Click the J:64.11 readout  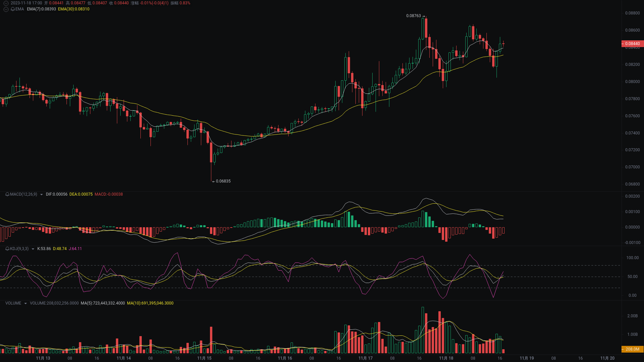point(75,249)
